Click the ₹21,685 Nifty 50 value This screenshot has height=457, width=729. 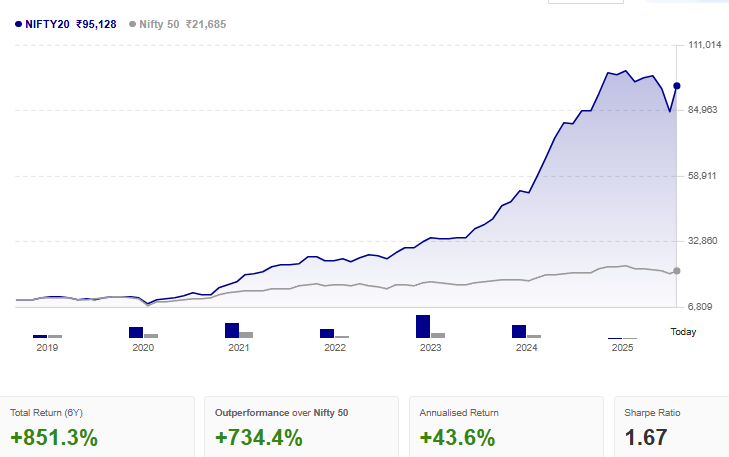point(206,24)
